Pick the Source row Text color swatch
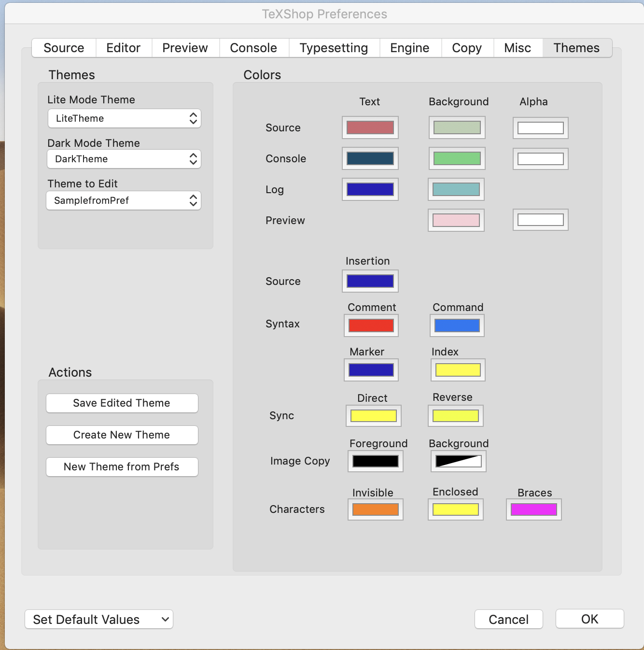Image resolution: width=644 pixels, height=650 pixels. coord(370,127)
